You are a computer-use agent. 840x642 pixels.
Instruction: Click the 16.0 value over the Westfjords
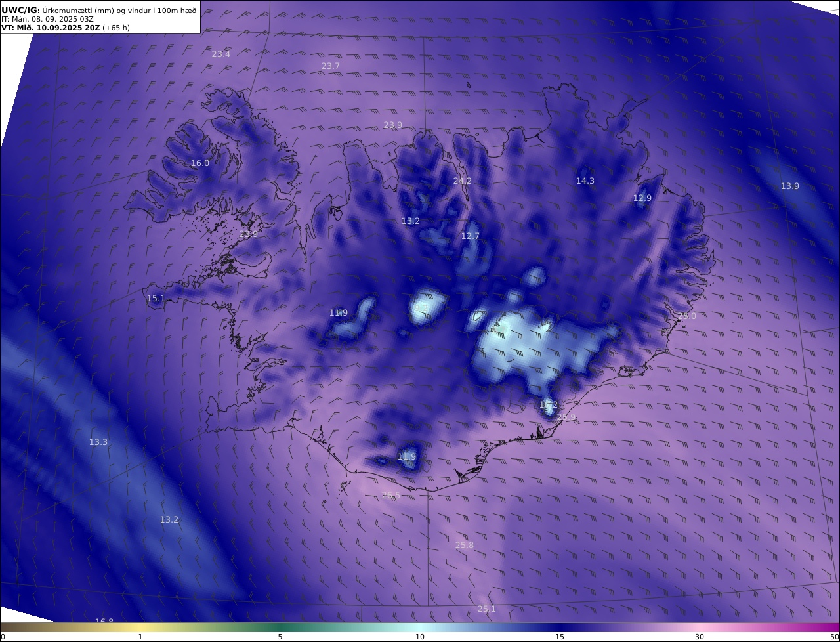(x=200, y=163)
